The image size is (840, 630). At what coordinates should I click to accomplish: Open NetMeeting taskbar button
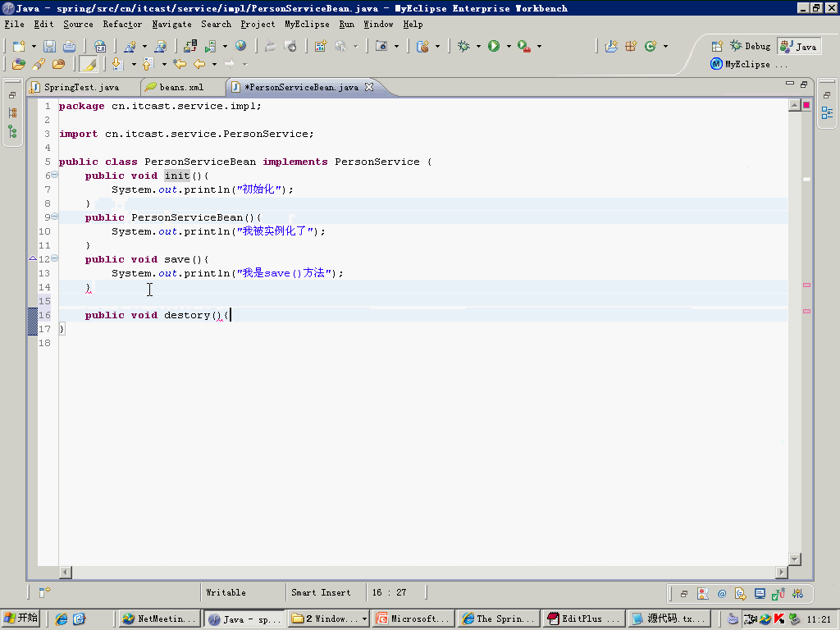click(159, 619)
